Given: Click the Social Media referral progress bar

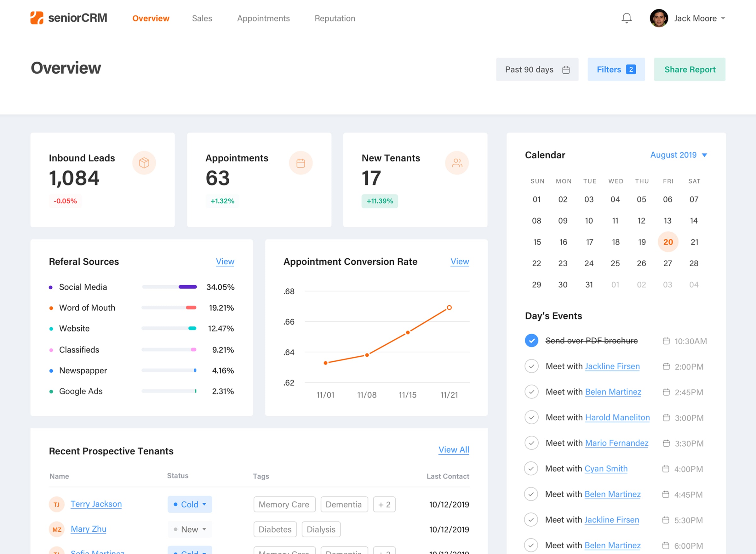Looking at the screenshot, I should (169, 287).
